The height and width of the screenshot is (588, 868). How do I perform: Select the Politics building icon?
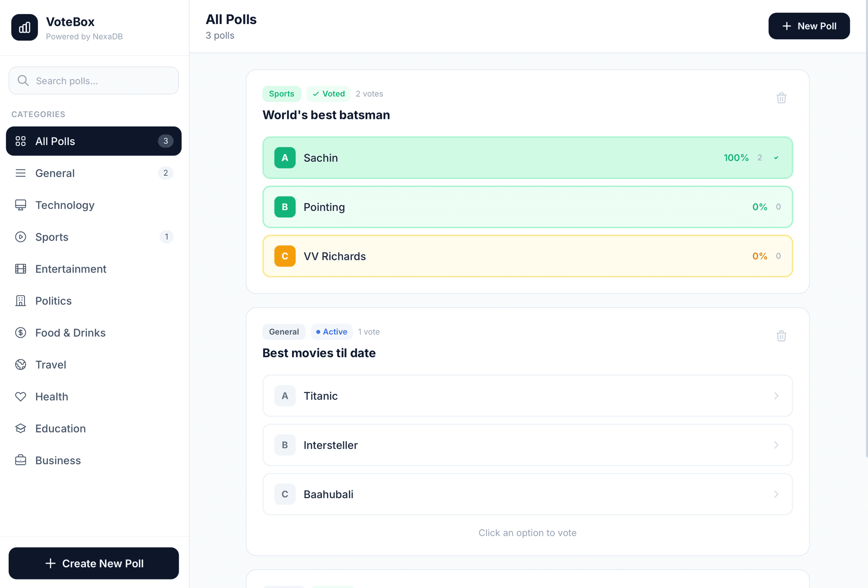[x=21, y=301]
